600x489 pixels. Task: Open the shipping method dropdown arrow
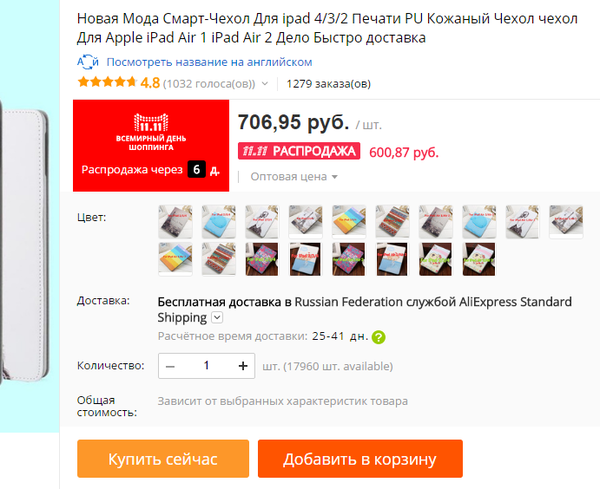(x=217, y=317)
